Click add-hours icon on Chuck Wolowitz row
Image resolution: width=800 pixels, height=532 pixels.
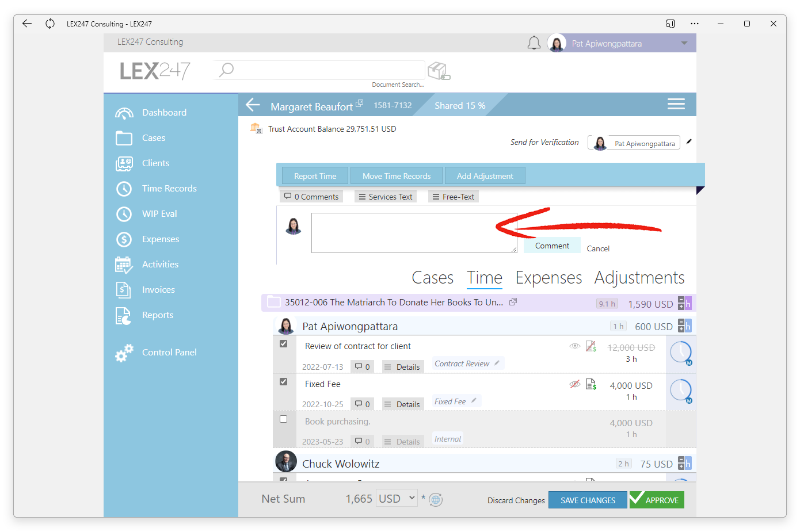684,463
